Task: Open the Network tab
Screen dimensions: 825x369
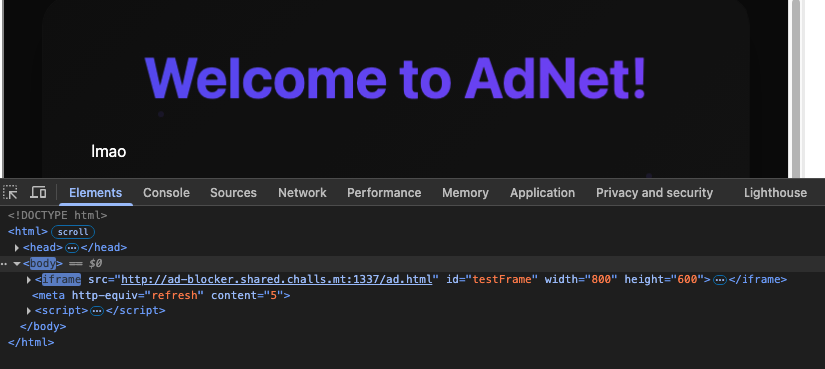Action: tap(303, 193)
